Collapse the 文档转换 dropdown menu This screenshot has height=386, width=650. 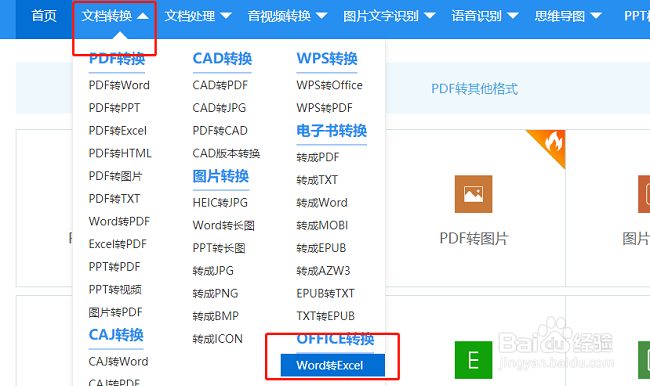(x=114, y=16)
